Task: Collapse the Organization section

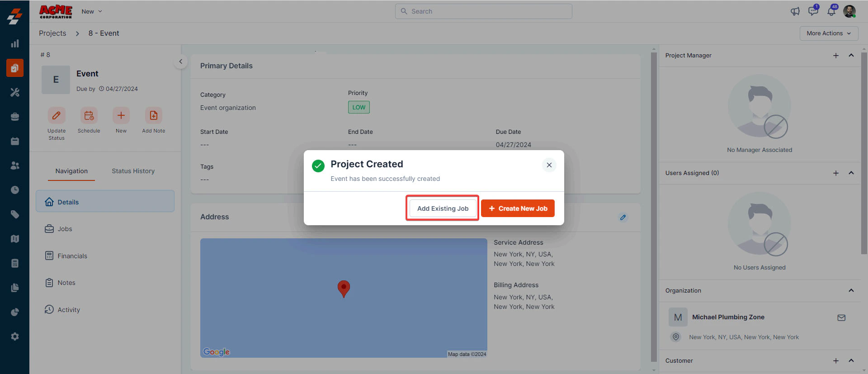Action: click(851, 290)
